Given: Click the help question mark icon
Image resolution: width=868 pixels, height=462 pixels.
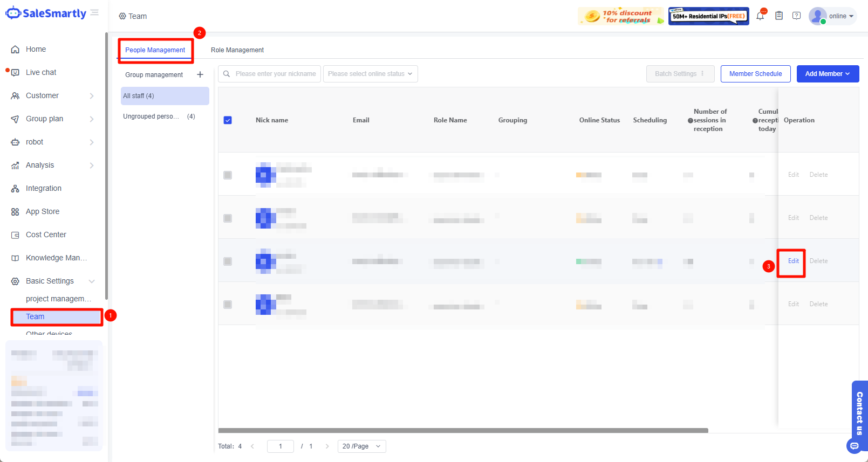Looking at the screenshot, I should [x=796, y=16].
